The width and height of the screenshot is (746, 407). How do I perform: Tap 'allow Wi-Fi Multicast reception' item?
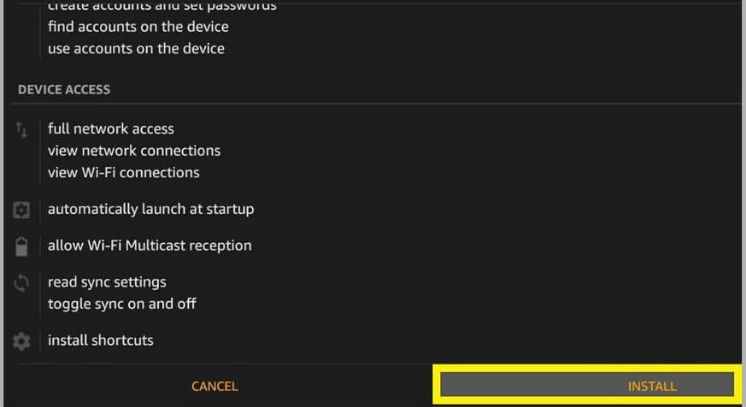(x=149, y=245)
